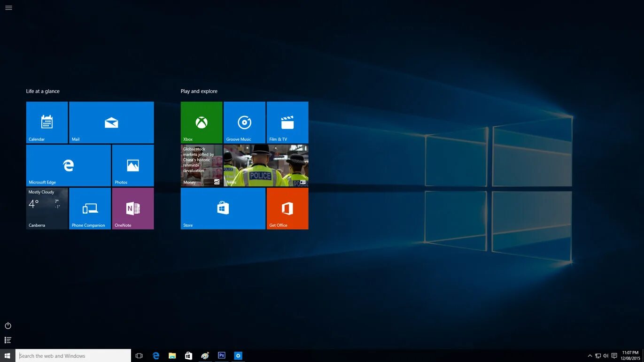This screenshot has height=362, width=644.
Task: Open the Settings gear taskbar icon
Action: tap(238, 356)
